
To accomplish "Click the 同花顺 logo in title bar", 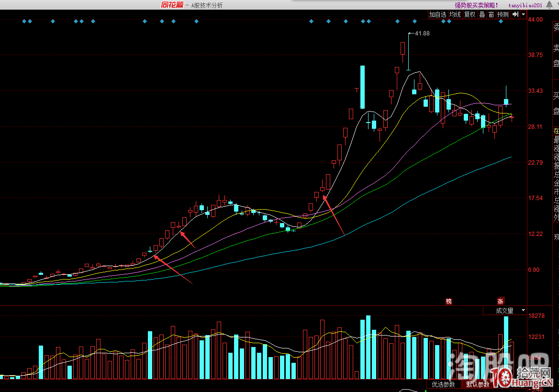I will tap(172, 5).
